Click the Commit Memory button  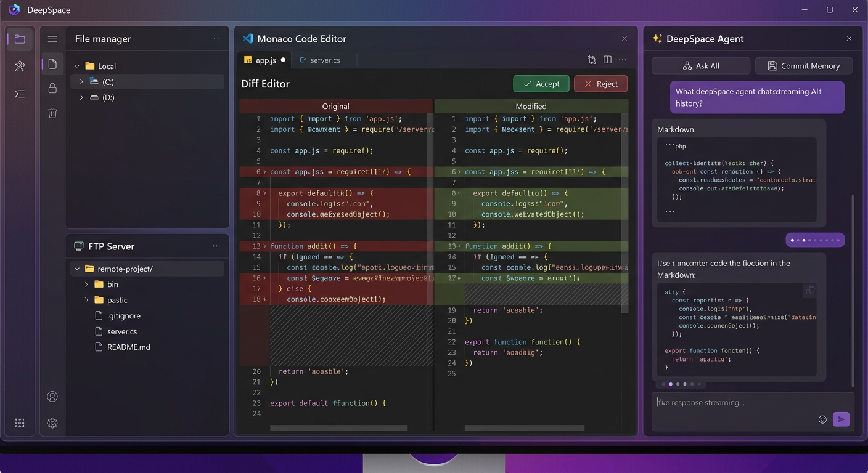coord(804,66)
